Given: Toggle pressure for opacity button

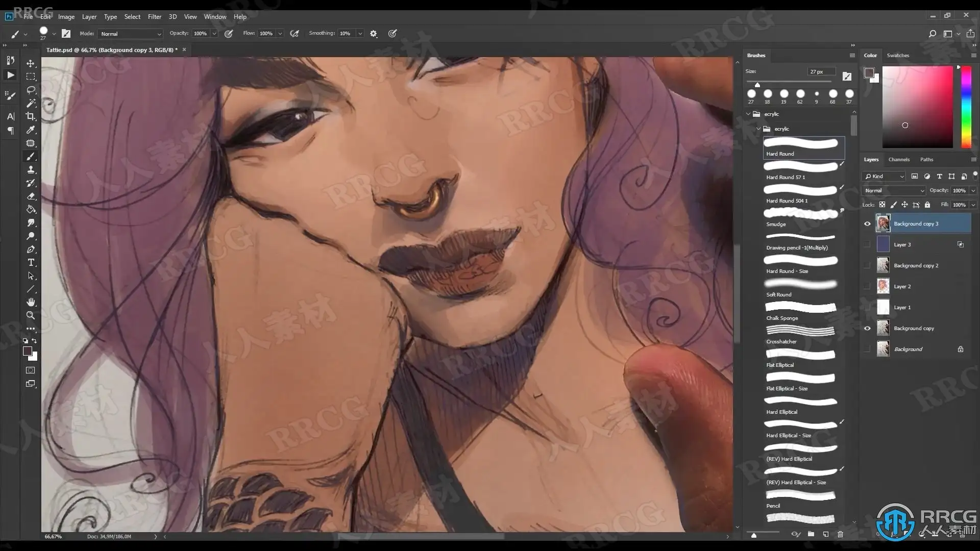Looking at the screenshot, I should (x=229, y=34).
